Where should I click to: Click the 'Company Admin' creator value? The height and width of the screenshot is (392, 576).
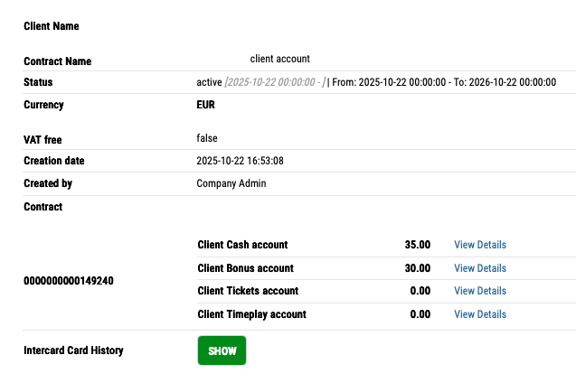231,183
